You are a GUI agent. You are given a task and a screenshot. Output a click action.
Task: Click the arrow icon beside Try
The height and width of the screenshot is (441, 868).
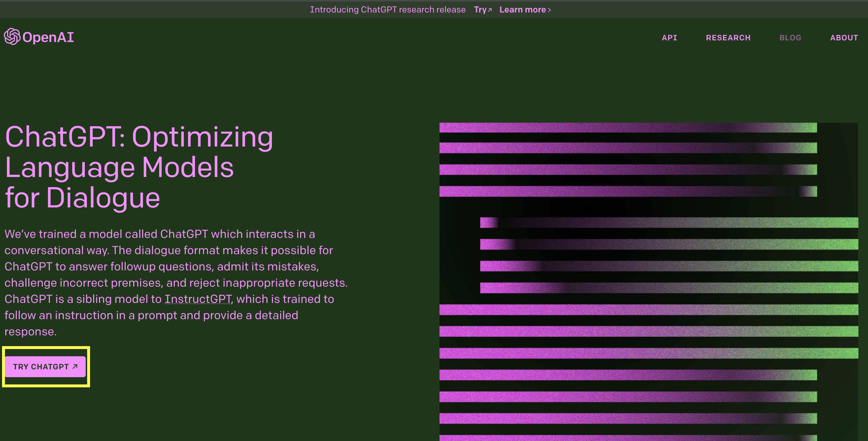(490, 10)
